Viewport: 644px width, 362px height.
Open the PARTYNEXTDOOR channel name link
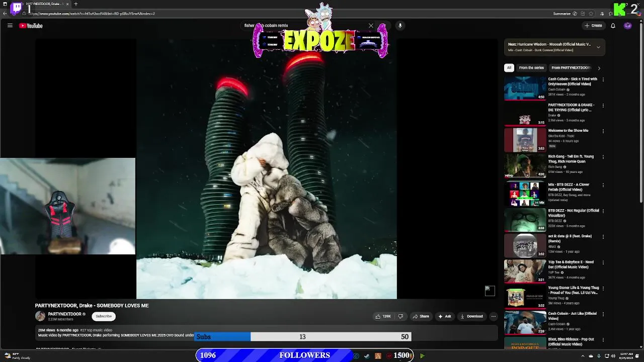click(x=64, y=314)
